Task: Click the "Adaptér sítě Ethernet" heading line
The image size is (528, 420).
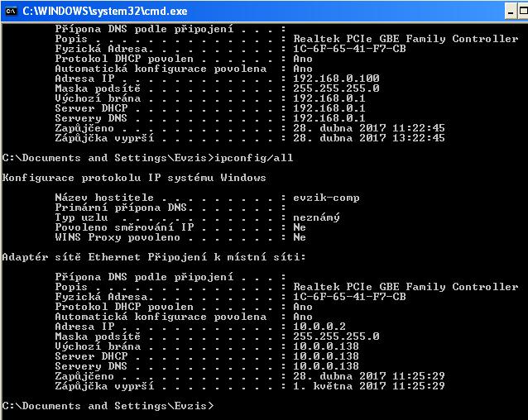Action: (154, 257)
